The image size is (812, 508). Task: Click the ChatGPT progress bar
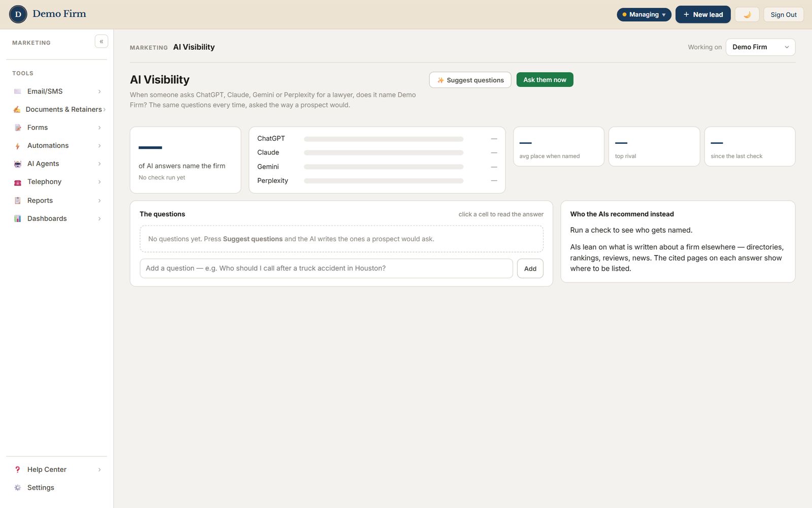point(384,139)
